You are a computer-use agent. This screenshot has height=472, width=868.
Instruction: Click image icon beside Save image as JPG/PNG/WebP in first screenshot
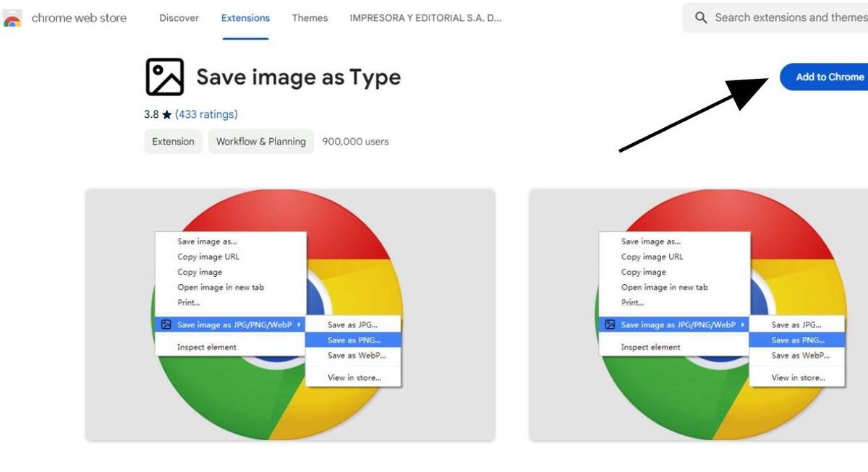(x=166, y=325)
